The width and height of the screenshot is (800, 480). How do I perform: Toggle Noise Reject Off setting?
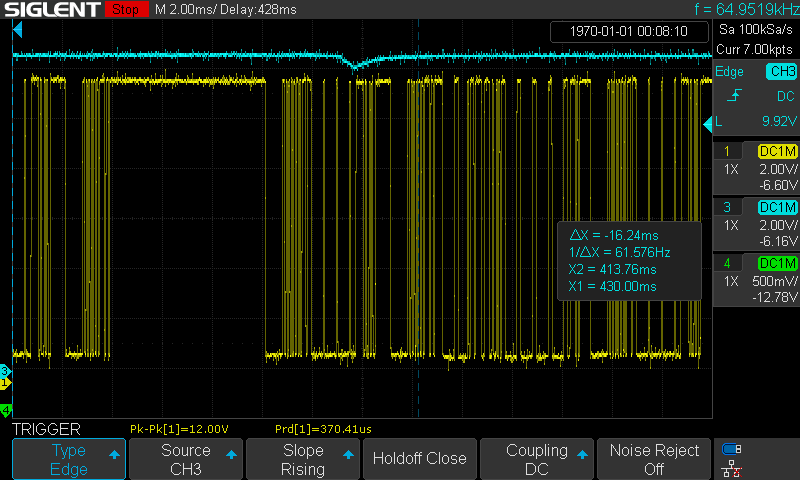(653, 459)
